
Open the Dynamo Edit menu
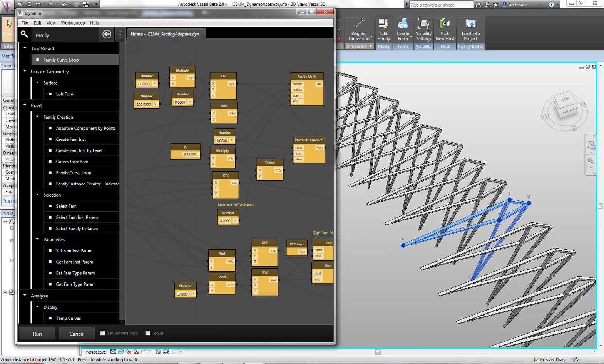(x=37, y=23)
